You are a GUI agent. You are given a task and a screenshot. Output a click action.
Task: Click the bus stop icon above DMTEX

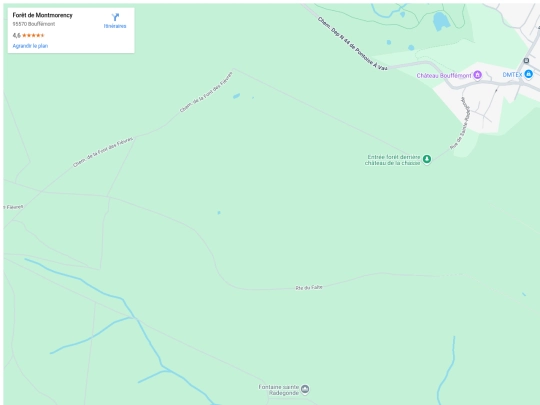[526, 61]
